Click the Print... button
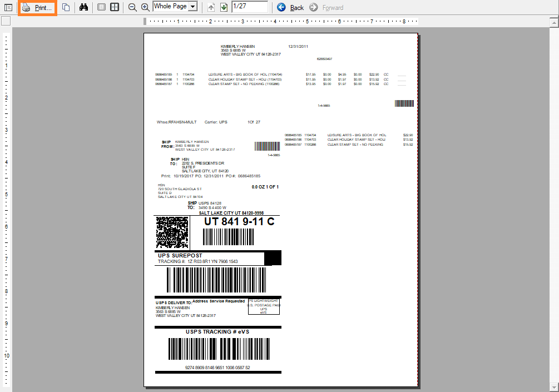Viewport: 559px width, 392px height. click(x=37, y=7)
